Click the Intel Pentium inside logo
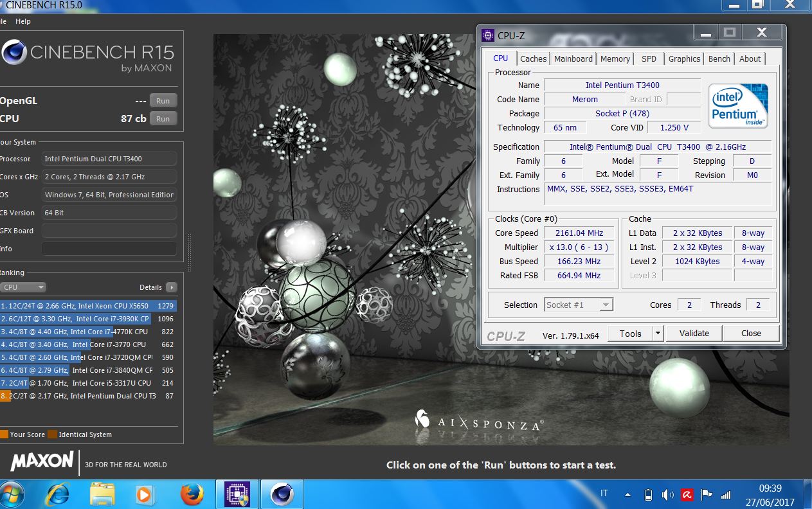 739,105
